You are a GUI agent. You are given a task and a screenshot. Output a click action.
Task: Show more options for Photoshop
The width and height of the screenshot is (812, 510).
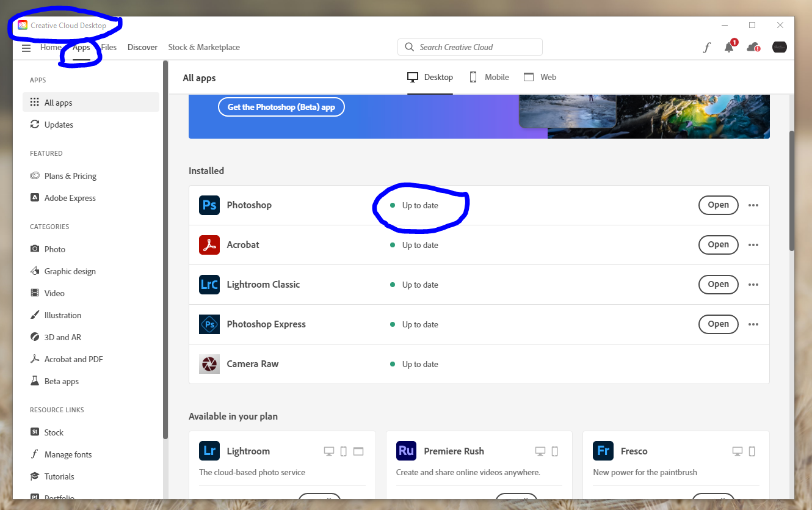753,205
